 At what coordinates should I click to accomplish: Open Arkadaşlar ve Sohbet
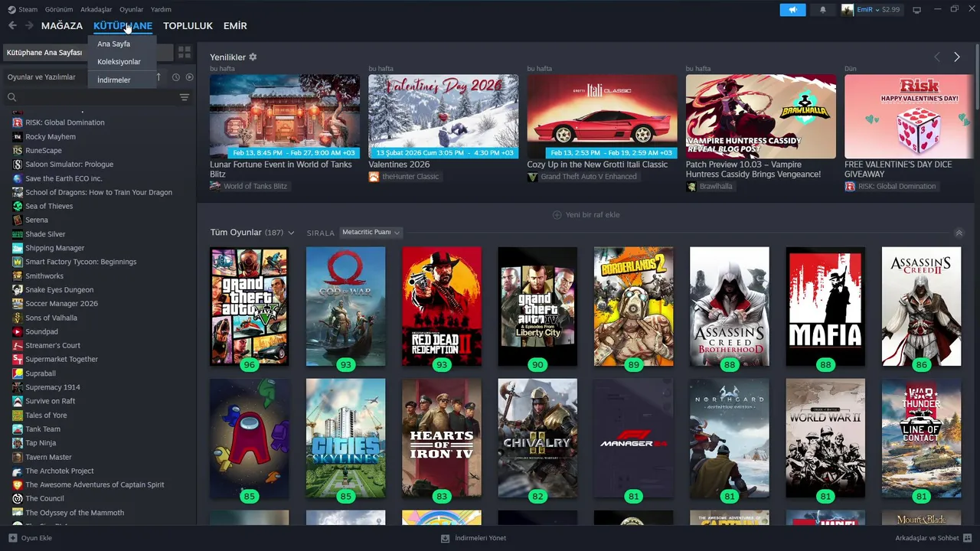[933, 538]
